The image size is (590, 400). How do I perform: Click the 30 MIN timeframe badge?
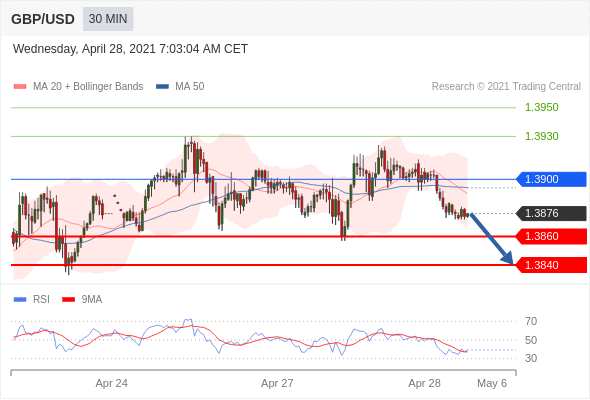click(108, 19)
